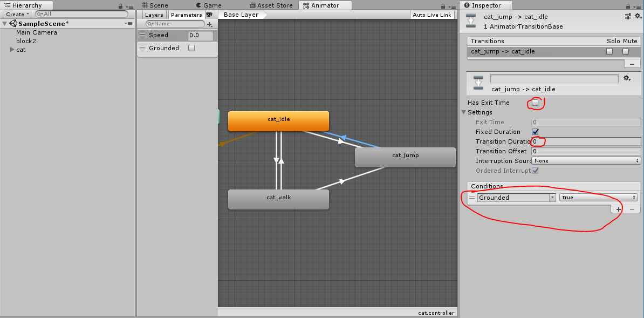This screenshot has width=644, height=318.
Task: Select the Hierarchy tab
Action: 26,5
